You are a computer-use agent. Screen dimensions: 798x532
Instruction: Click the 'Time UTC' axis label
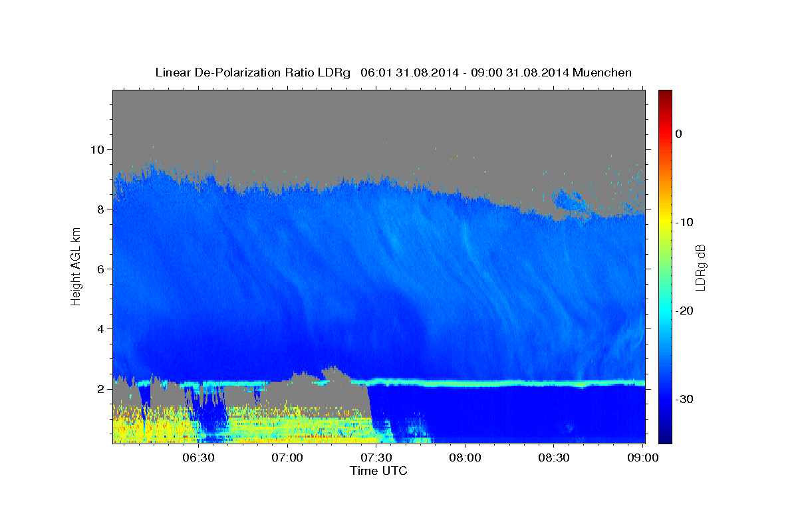(x=378, y=471)
